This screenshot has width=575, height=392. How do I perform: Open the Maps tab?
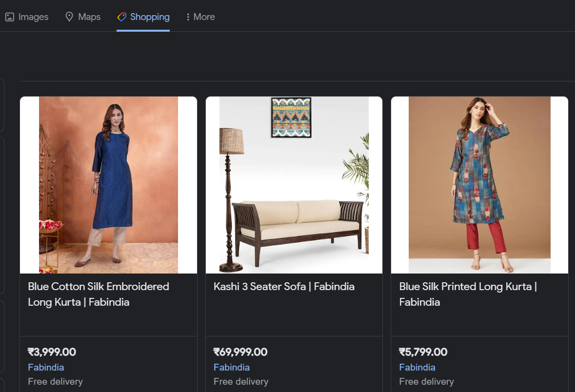click(x=89, y=16)
